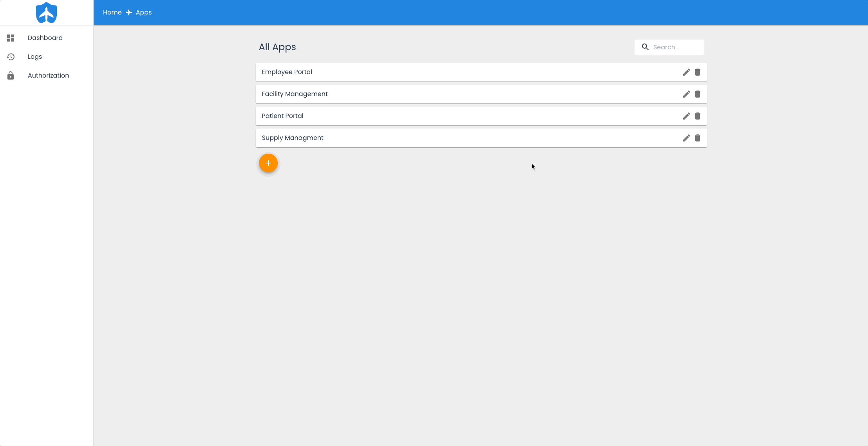Click the delete icon for Supply Managment
The image size is (868, 446).
698,138
